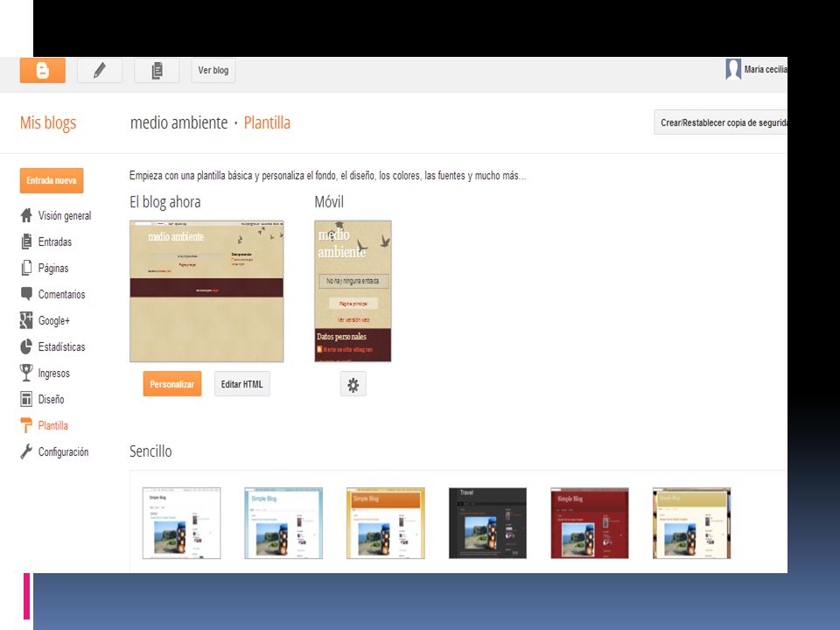
Task: Click the Diseño layout icon
Action: pyautogui.click(x=26, y=399)
